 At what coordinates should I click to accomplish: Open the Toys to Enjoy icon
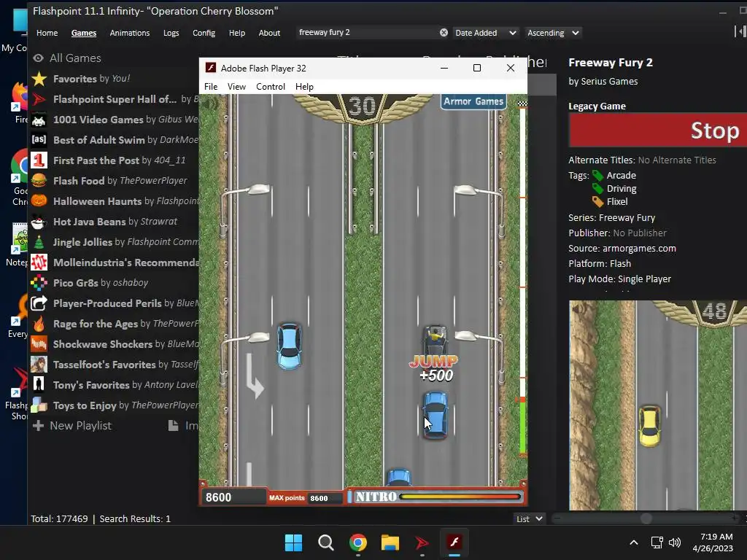[39, 405]
